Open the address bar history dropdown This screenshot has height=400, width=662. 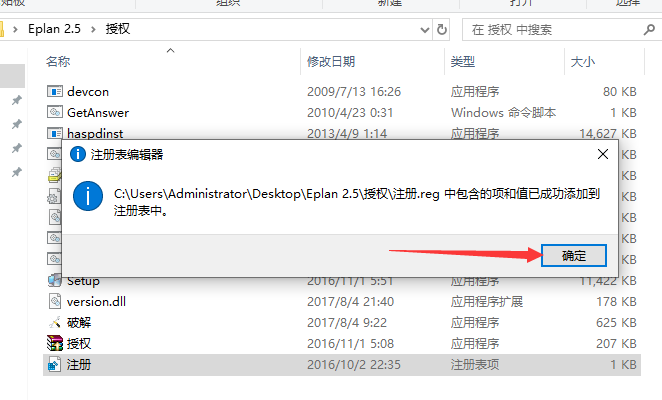click(x=425, y=30)
